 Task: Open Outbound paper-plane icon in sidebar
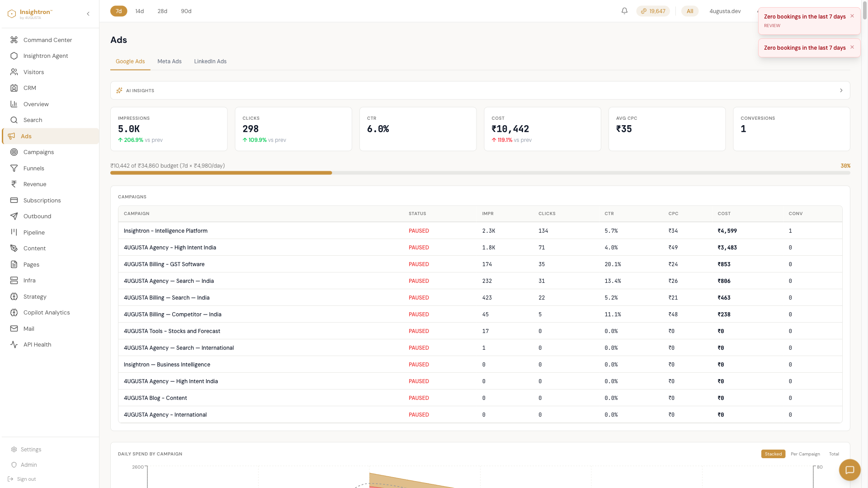pyautogui.click(x=14, y=216)
